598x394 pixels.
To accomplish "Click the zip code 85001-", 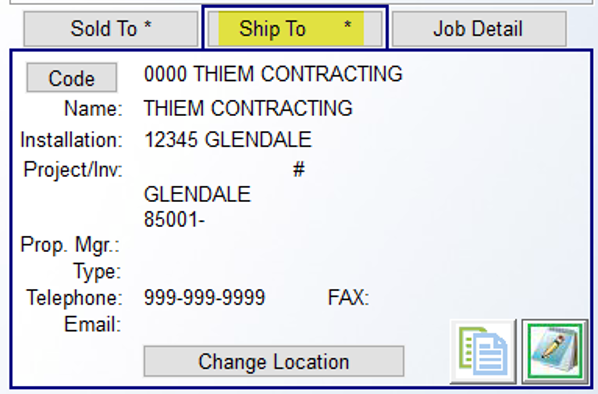I will pyautogui.click(x=174, y=220).
